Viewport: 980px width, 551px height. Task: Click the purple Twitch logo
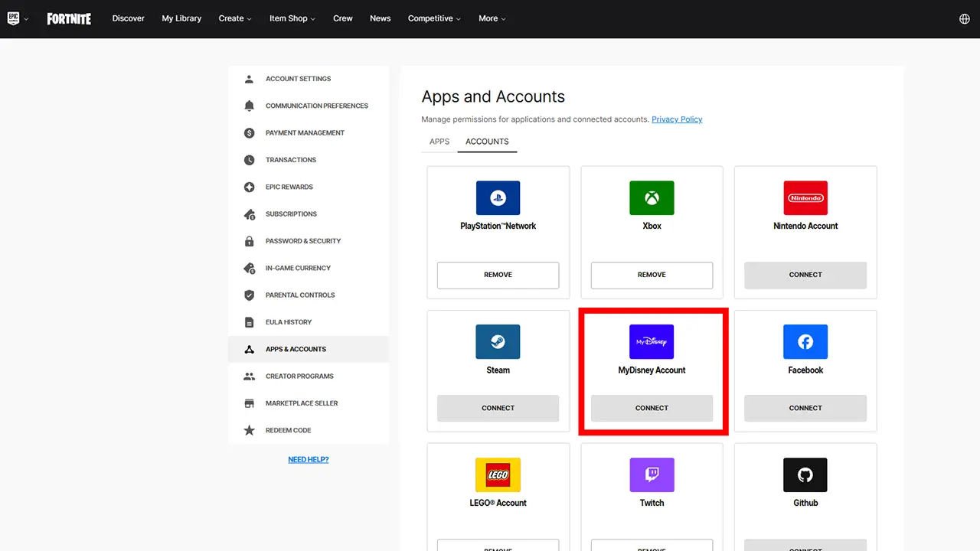(652, 475)
